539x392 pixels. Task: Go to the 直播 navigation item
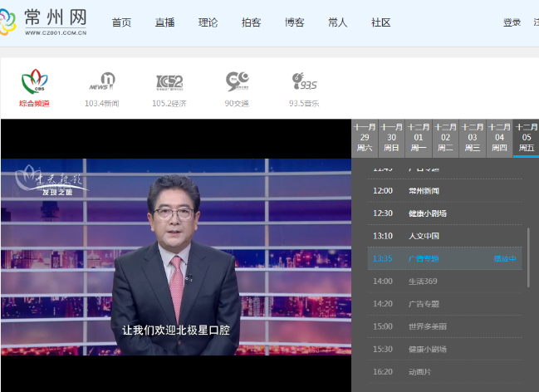coord(164,22)
